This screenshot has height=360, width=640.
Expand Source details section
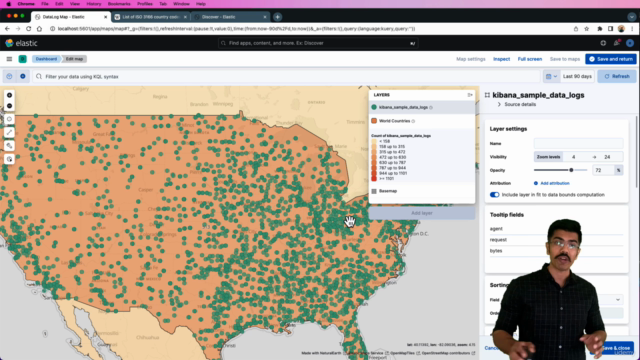pyautogui.click(x=516, y=104)
